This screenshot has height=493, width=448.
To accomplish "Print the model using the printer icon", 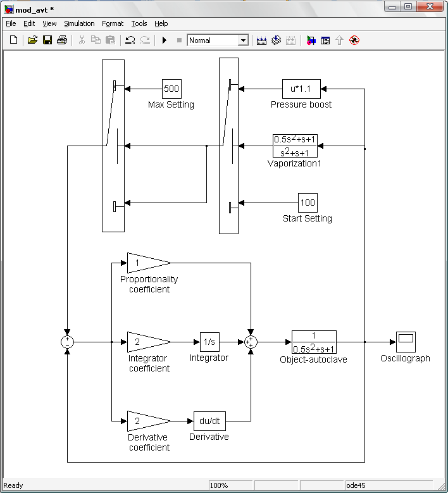I will 62,40.
